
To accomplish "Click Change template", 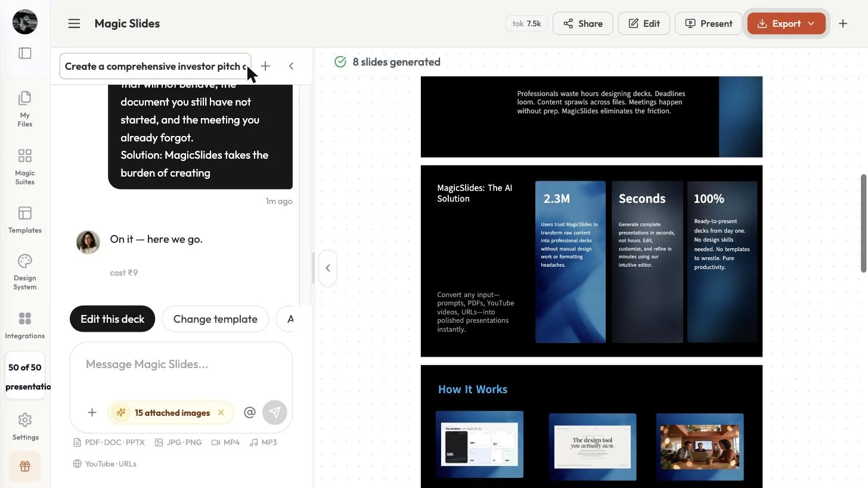I will coord(215,319).
